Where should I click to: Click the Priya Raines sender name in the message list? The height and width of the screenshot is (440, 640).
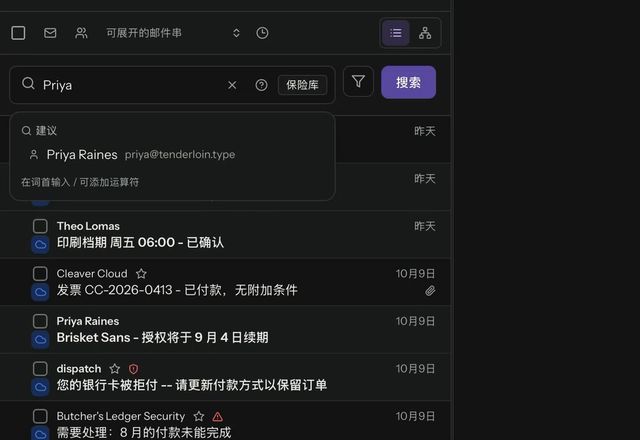tap(88, 321)
